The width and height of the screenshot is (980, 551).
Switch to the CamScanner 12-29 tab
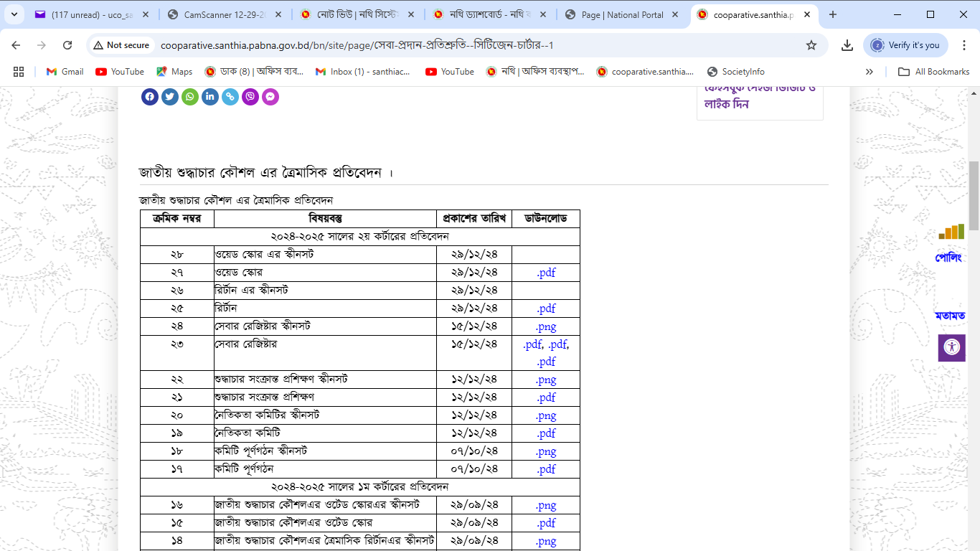tap(225, 14)
